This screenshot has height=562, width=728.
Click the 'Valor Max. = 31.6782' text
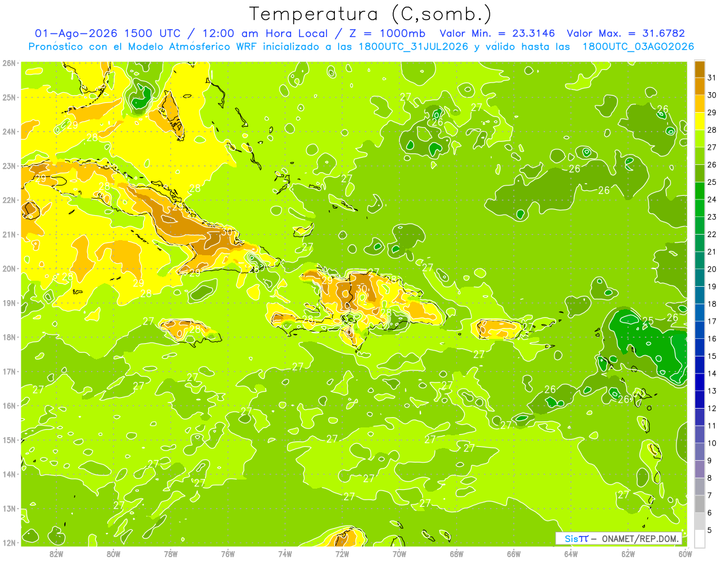[x=625, y=33]
